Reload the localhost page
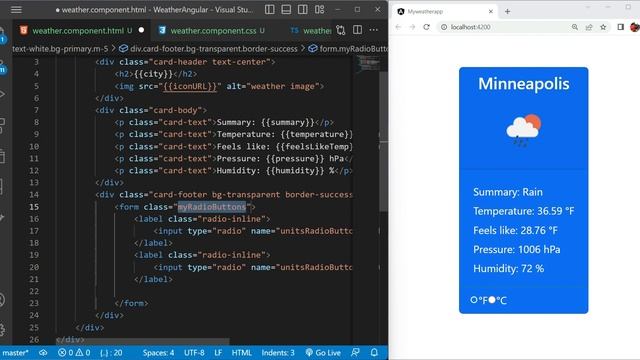This screenshot has height=360, width=640. pos(427,27)
